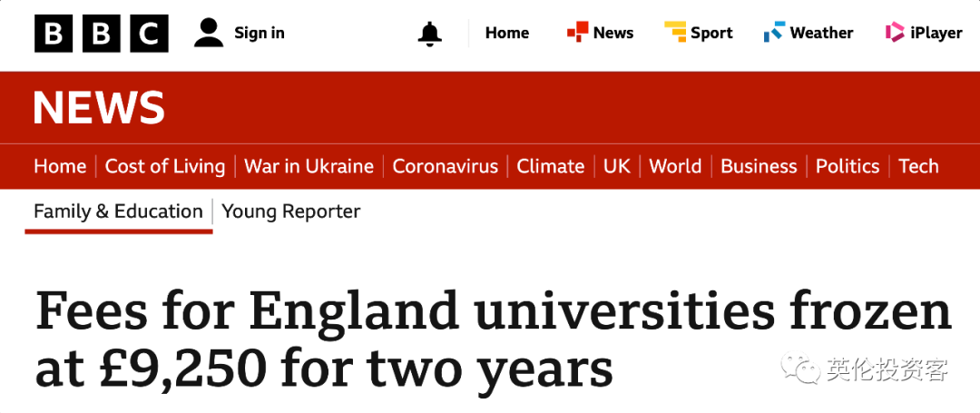Click the pink iPlayer icon
980x413 pixels.
point(895,32)
